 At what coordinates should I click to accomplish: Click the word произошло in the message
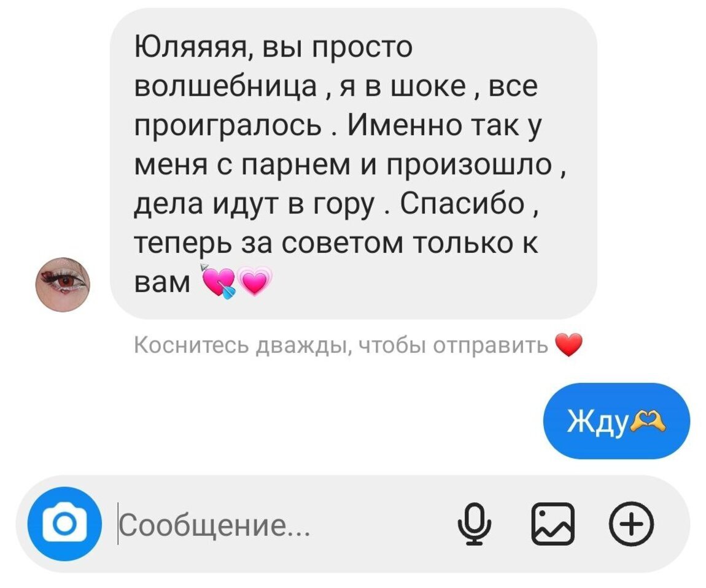[469, 164]
